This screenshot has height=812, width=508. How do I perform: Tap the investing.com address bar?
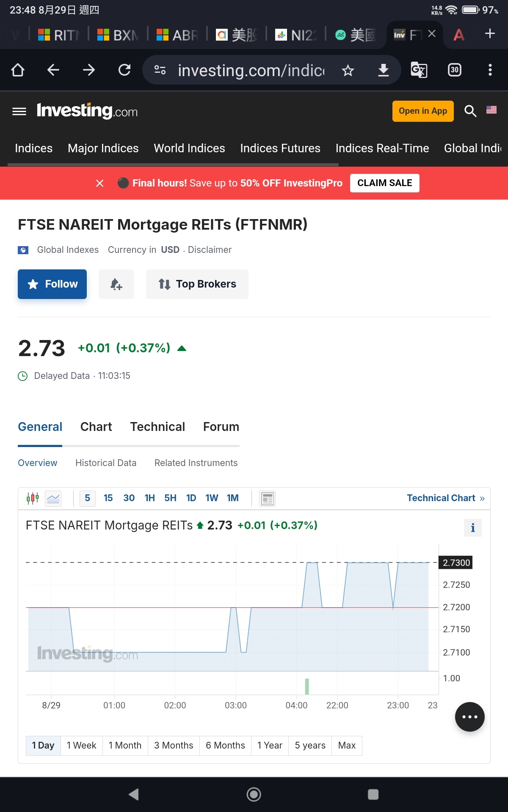point(251,70)
